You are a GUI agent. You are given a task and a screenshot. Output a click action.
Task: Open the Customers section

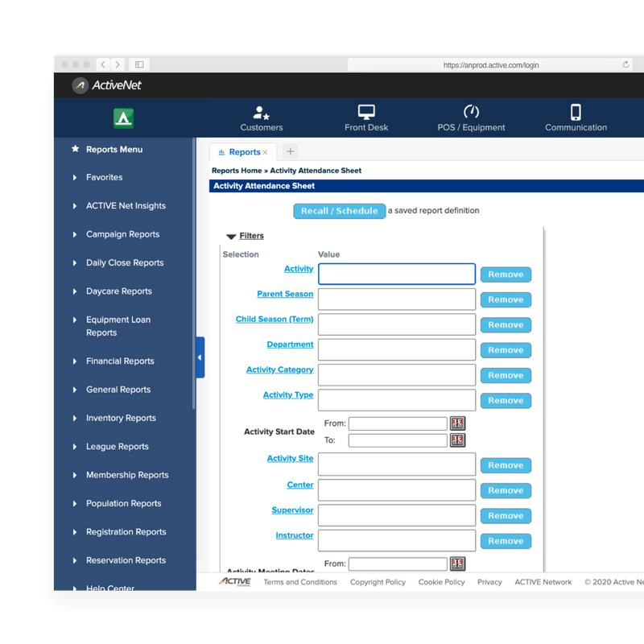coord(262,118)
